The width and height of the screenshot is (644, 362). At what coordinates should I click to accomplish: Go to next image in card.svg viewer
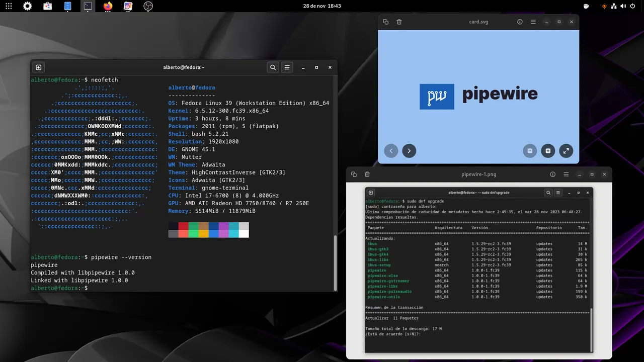(x=409, y=151)
